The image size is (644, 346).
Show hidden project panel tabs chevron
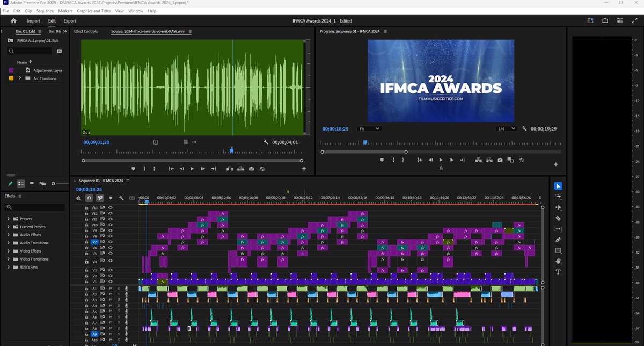point(65,32)
